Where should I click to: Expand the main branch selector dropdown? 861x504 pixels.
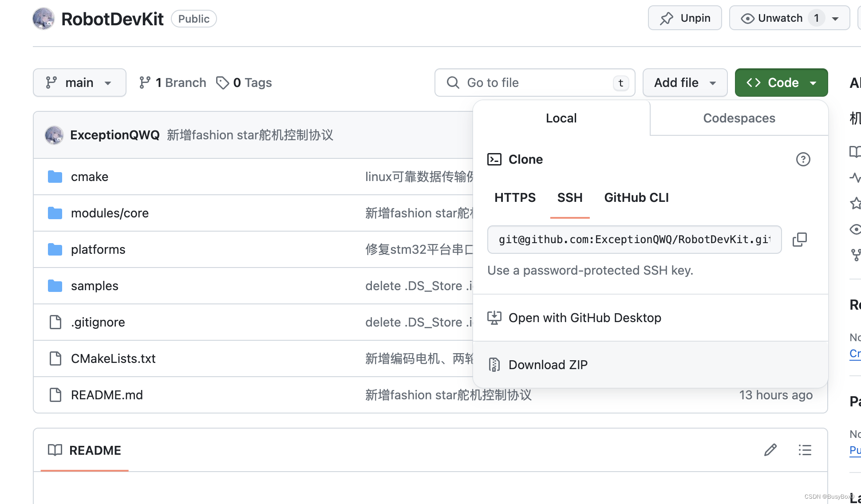point(79,83)
